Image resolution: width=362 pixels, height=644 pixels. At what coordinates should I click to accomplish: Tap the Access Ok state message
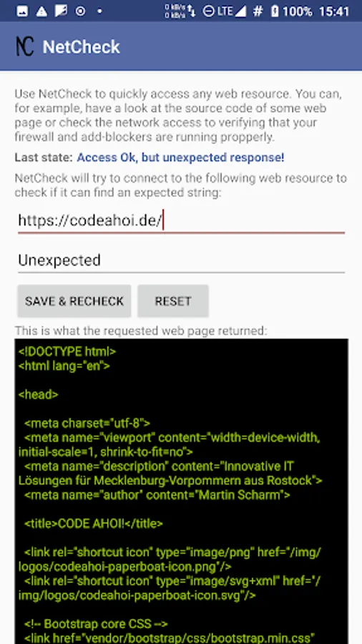(x=180, y=157)
